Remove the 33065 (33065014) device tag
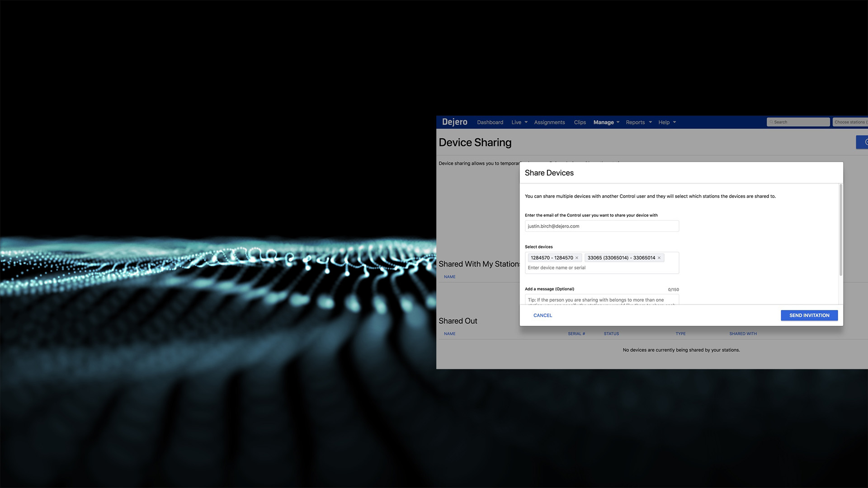Viewport: 868px width, 488px height. [x=659, y=258]
